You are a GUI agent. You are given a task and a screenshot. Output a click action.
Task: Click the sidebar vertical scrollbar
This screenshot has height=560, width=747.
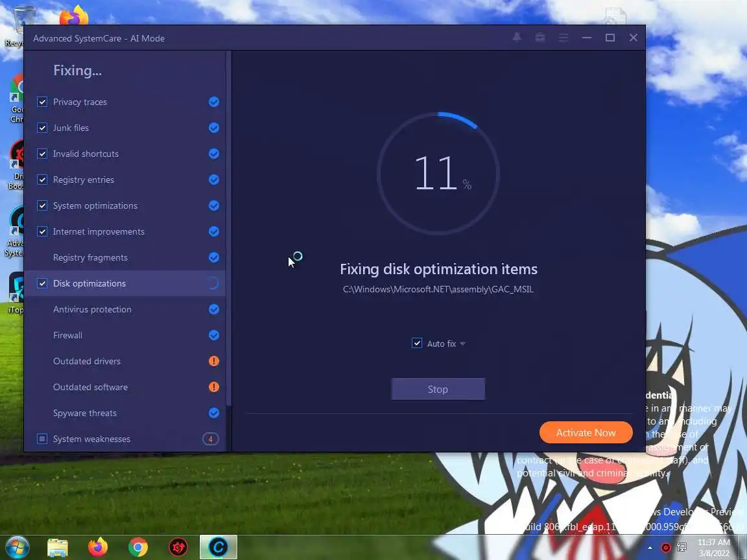(x=229, y=229)
